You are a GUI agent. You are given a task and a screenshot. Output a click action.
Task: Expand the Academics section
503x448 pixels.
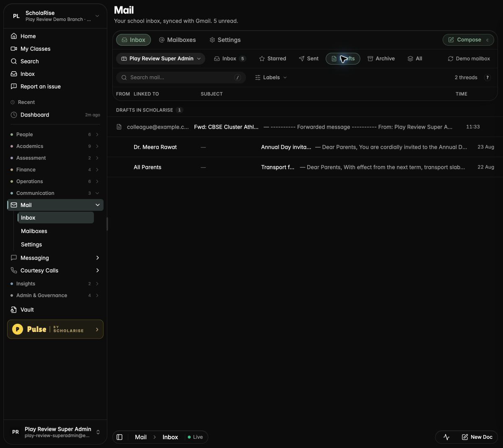pyautogui.click(x=55, y=146)
